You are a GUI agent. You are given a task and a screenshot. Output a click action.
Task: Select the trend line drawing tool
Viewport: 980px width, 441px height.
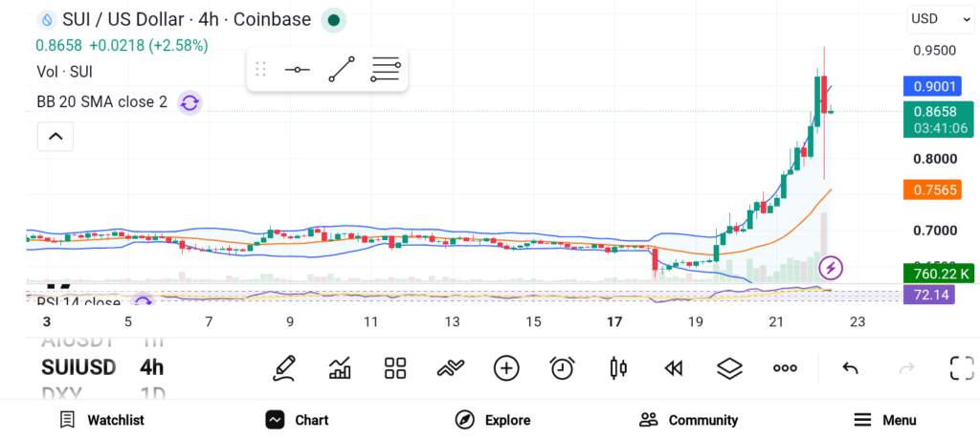click(342, 69)
